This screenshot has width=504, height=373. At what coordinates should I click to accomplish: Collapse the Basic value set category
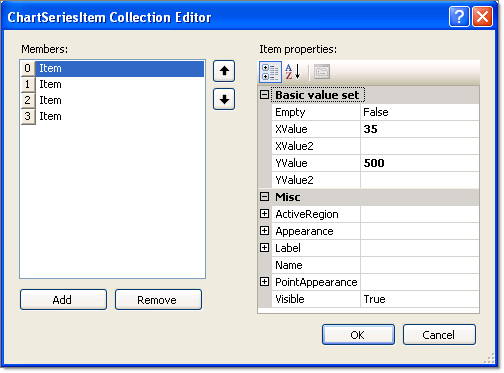pyautogui.click(x=264, y=95)
